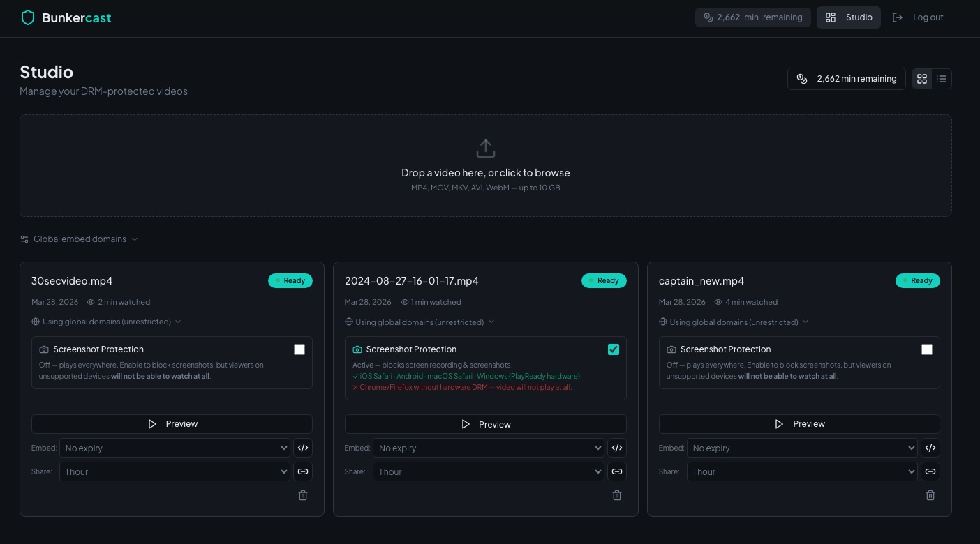Switch to list view layout
The width and height of the screenshot is (980, 544).
point(942,79)
